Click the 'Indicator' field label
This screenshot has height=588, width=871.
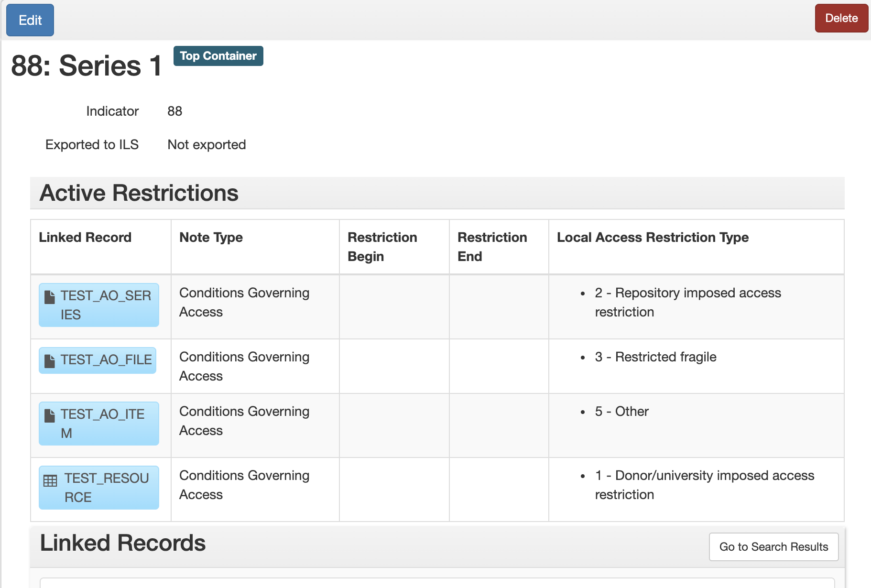(x=112, y=111)
